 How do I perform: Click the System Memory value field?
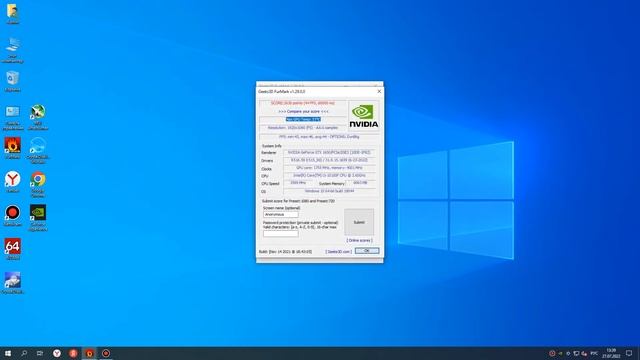tap(360, 183)
